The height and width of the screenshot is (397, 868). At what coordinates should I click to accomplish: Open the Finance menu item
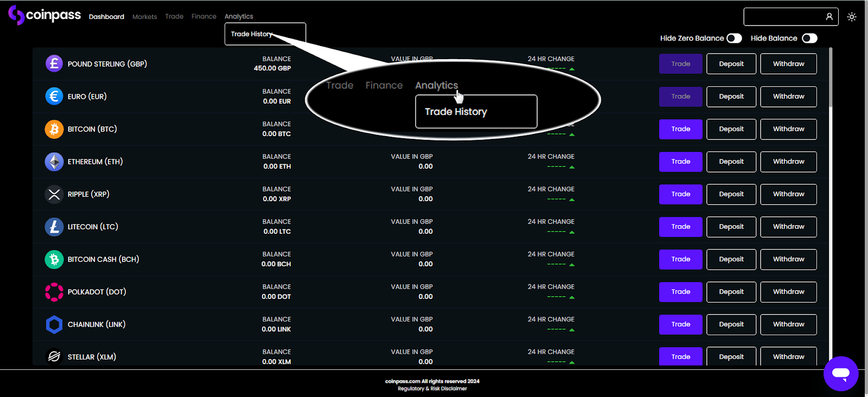(x=204, y=16)
